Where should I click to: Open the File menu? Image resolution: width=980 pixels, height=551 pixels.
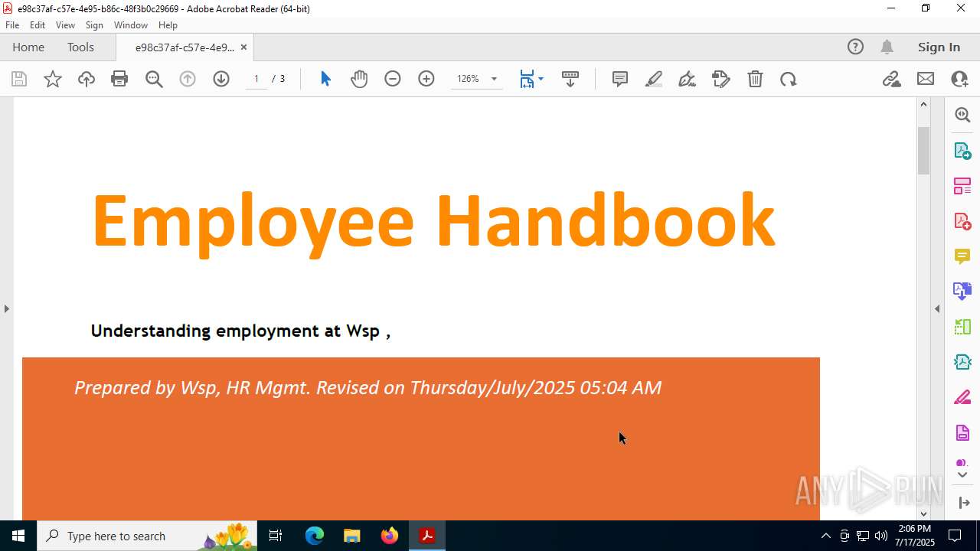coord(12,25)
